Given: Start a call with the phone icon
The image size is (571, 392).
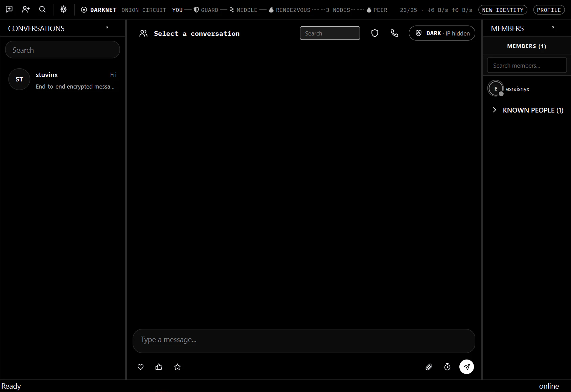Looking at the screenshot, I should tap(394, 33).
